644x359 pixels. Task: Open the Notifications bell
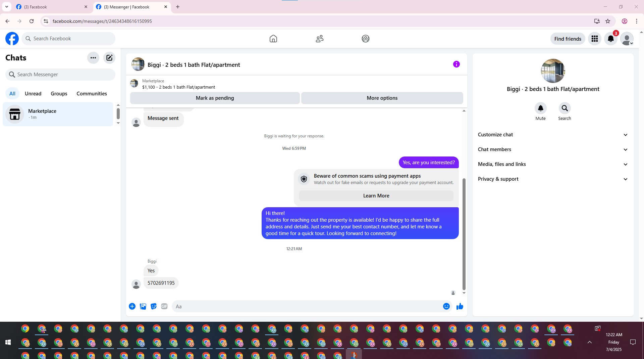(x=611, y=39)
